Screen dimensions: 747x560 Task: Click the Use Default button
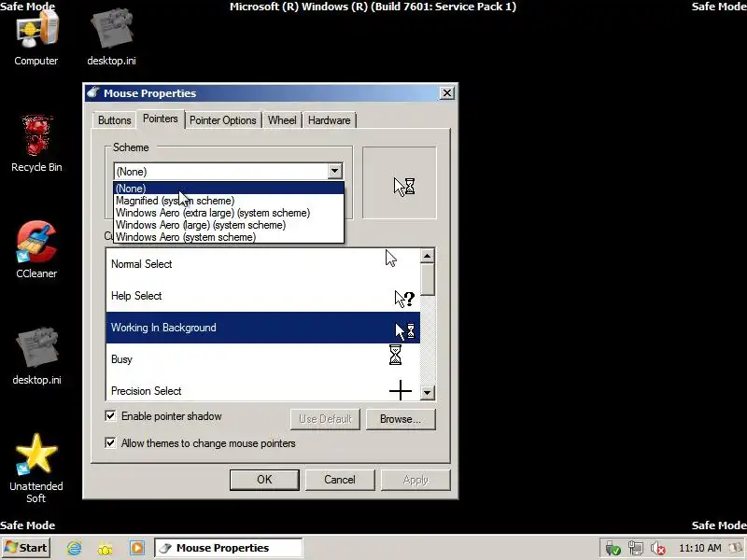[x=325, y=419]
